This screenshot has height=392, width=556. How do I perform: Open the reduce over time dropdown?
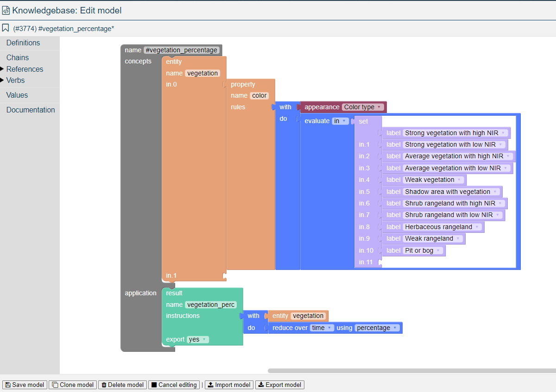[x=322, y=328]
